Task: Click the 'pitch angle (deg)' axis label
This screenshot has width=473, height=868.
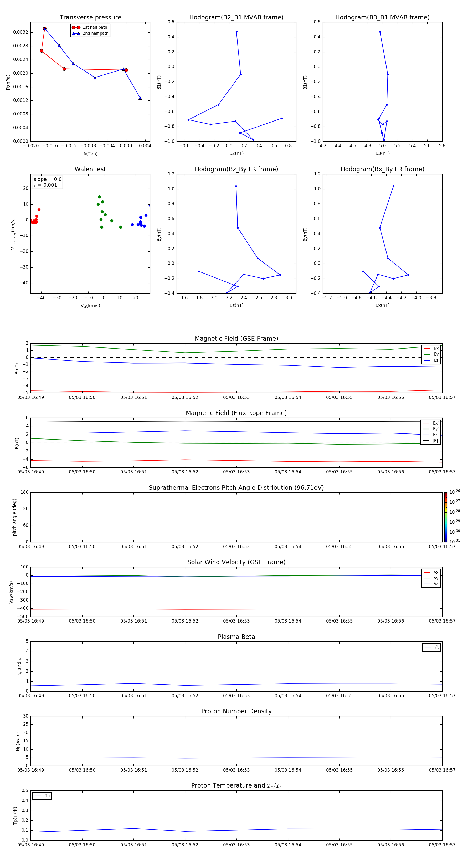Action: (x=14, y=517)
